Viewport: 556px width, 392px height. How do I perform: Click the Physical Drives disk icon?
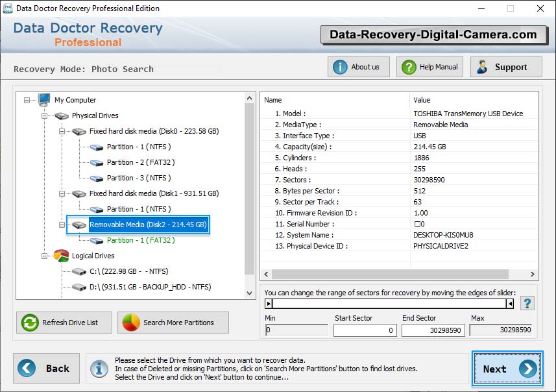pyautogui.click(x=62, y=116)
